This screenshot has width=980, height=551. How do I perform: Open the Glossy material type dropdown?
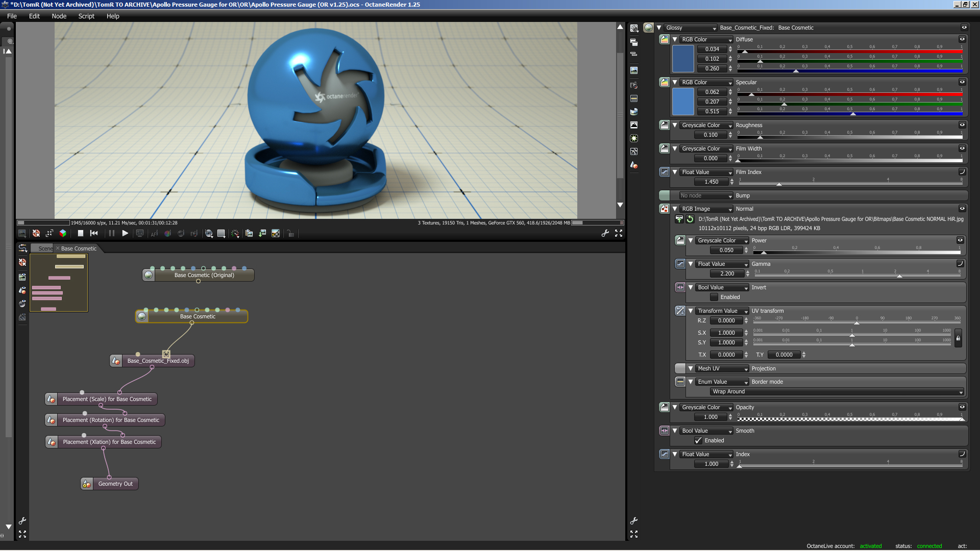pos(691,28)
